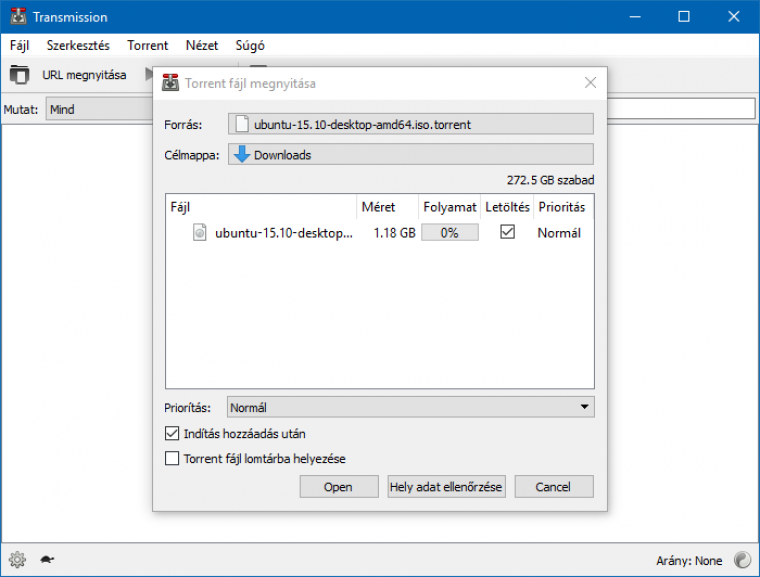This screenshot has width=760, height=577.
Task: Click the Arány: None status text
Action: tap(689, 561)
